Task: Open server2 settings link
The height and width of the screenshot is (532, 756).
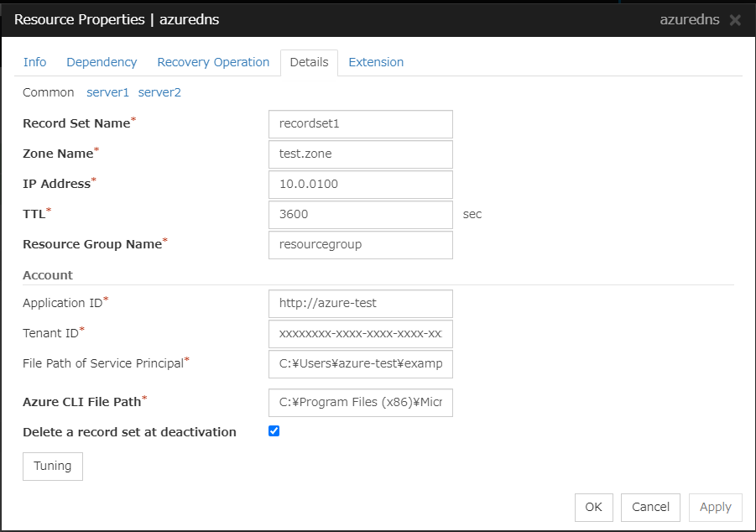Action: pyautogui.click(x=159, y=92)
